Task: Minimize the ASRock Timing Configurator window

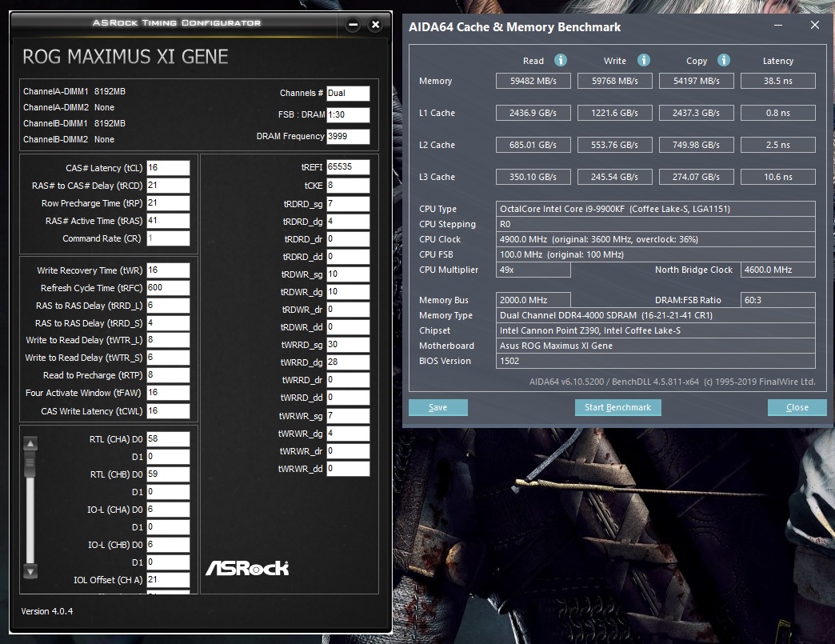Action: click(x=353, y=25)
